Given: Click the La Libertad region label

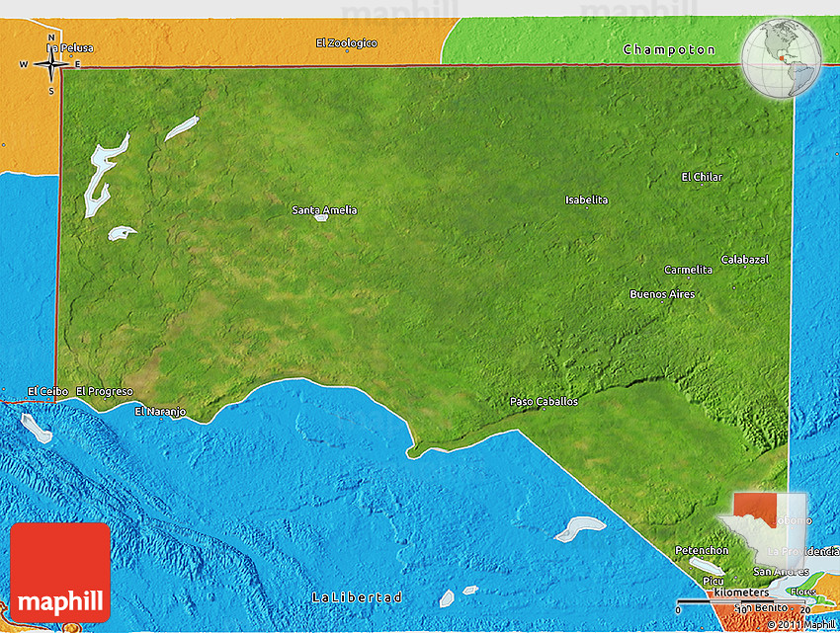Looking at the screenshot, I should coord(357,597).
